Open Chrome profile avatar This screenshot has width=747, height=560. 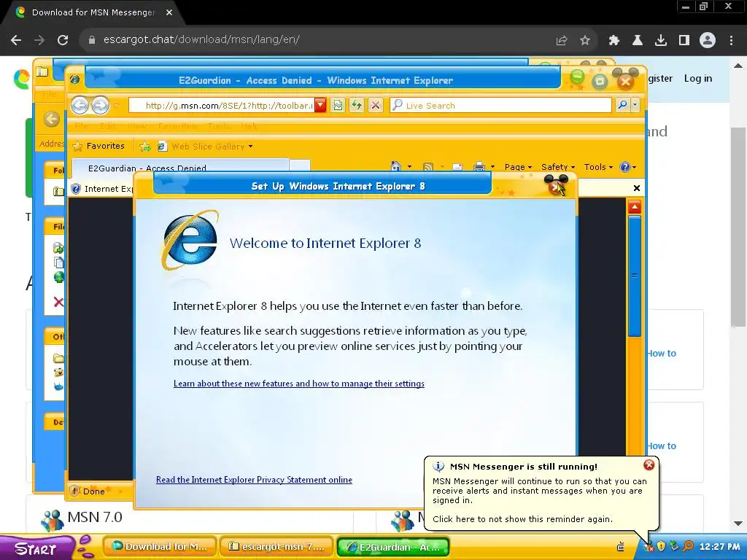coord(708,40)
